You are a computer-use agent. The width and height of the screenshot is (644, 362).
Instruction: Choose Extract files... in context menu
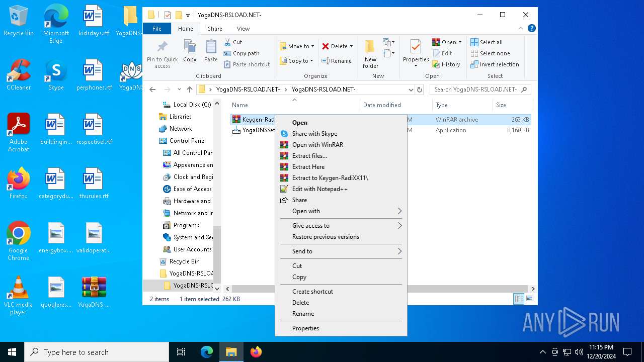click(341, 156)
